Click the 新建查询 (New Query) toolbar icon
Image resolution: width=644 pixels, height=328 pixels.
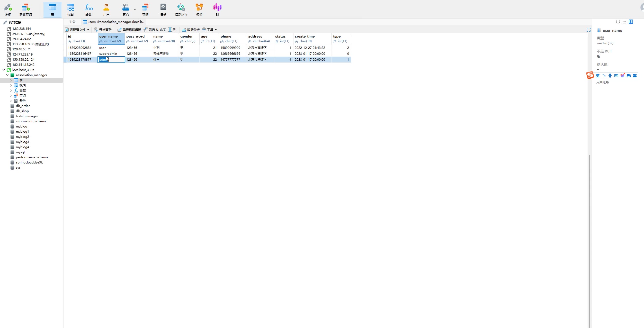coord(25,10)
